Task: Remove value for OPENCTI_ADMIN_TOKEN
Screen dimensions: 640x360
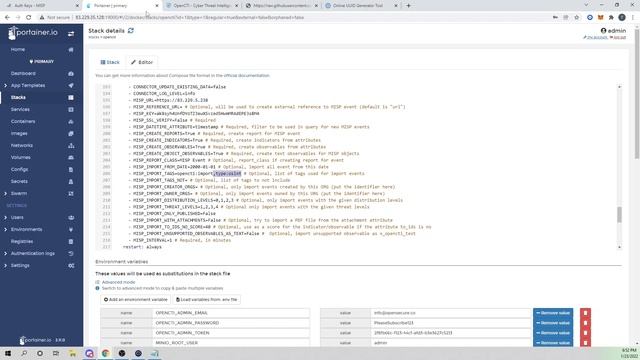Action: click(553, 333)
